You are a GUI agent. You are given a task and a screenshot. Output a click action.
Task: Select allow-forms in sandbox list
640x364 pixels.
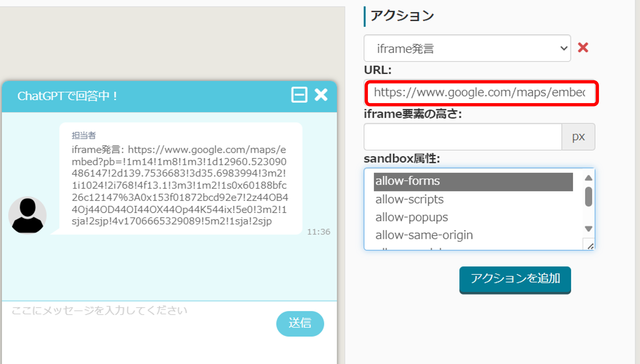(x=473, y=181)
